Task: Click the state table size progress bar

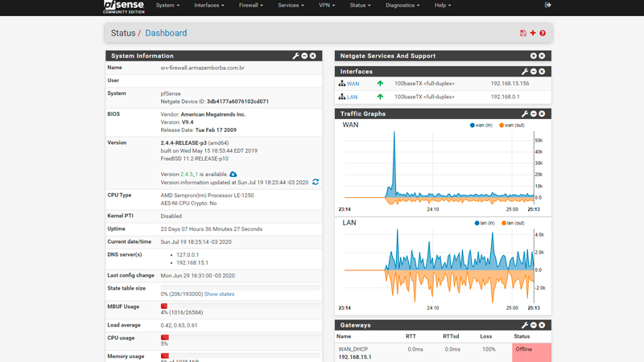Action: pos(240,288)
